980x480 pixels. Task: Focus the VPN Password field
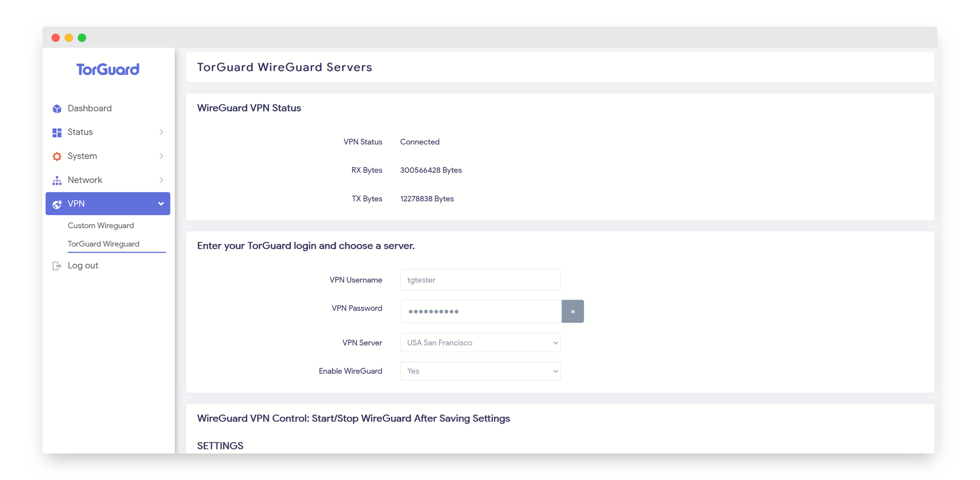coord(481,312)
